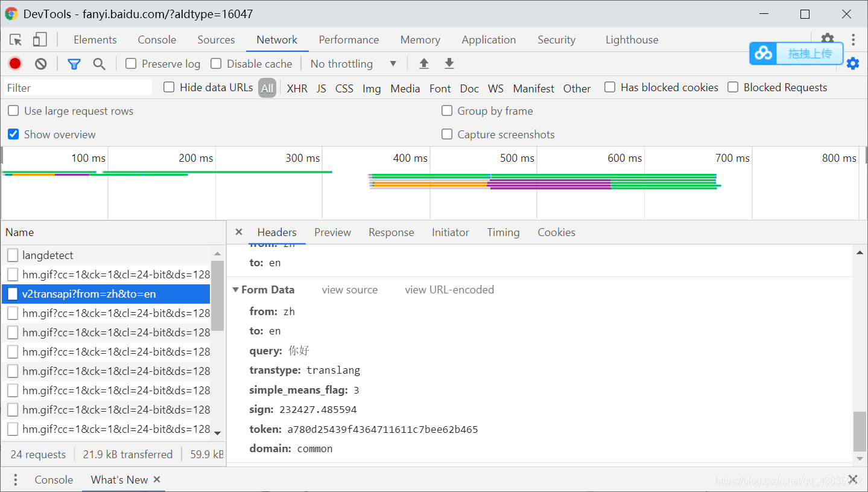This screenshot has height=492, width=868.
Task: Show the Timing tab of request
Action: [x=503, y=232]
